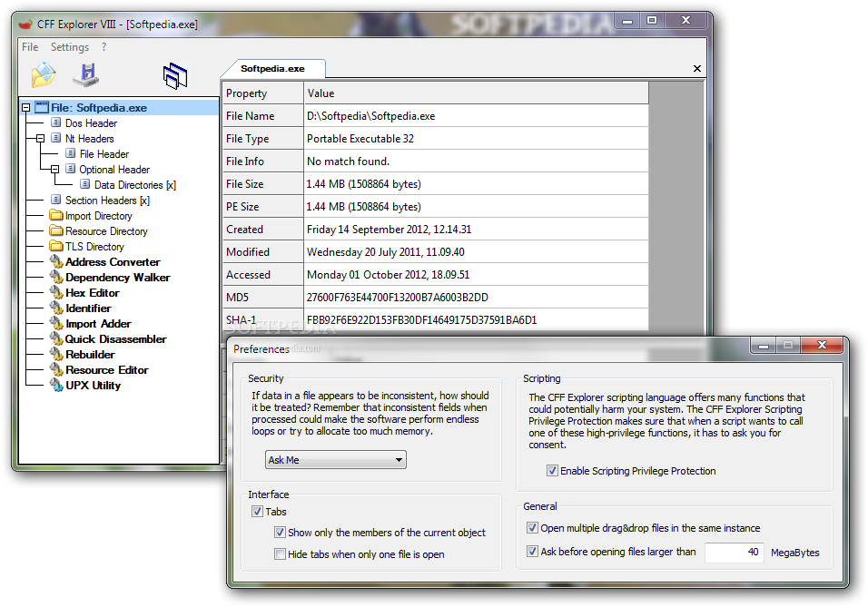Click the File: Softpedia.exe window icon in tree
This screenshot has height=607, width=868.
(42, 107)
